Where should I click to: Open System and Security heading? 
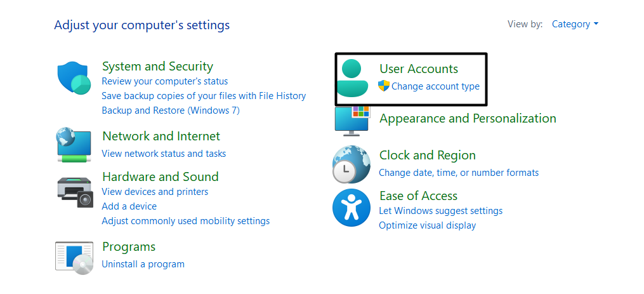[157, 66]
